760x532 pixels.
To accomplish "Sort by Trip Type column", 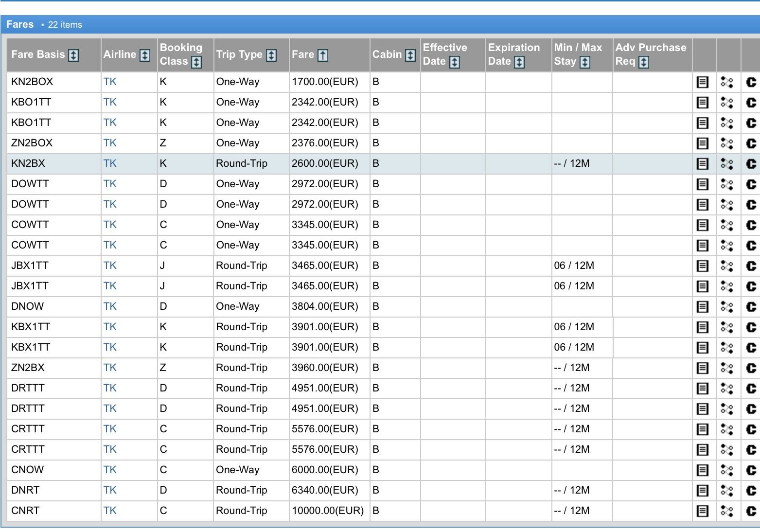I will [271, 55].
